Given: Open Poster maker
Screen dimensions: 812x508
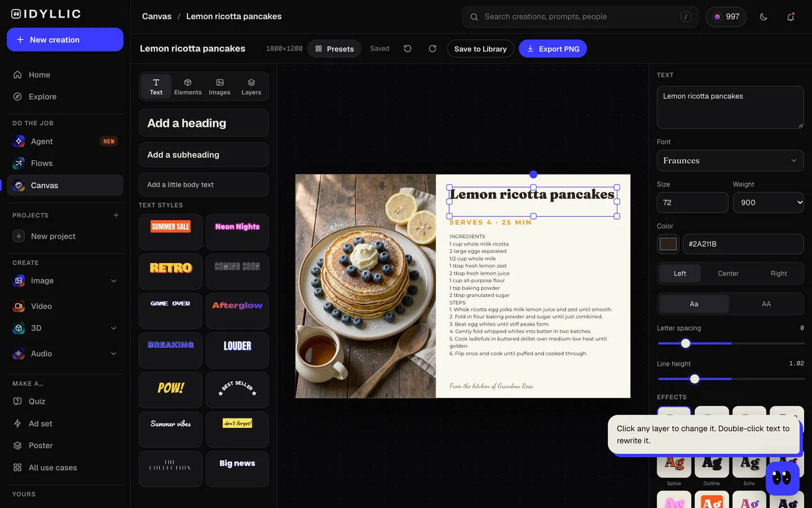Looking at the screenshot, I should 65,445.
